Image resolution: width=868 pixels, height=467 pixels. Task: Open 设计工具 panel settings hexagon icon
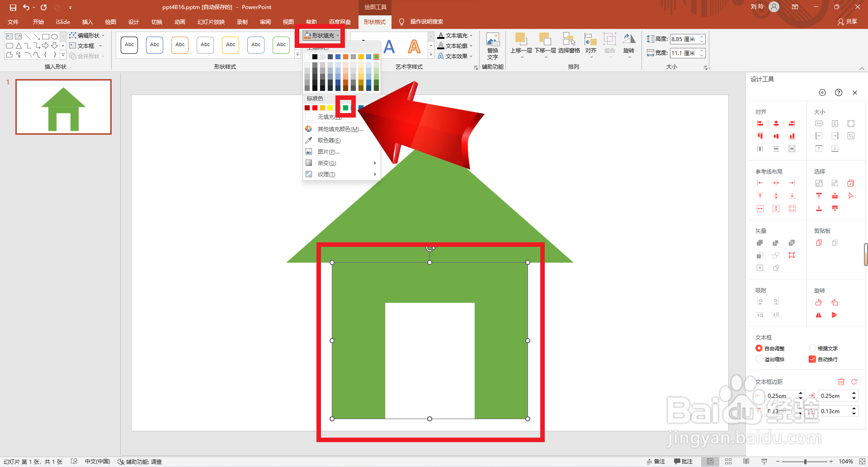822,93
